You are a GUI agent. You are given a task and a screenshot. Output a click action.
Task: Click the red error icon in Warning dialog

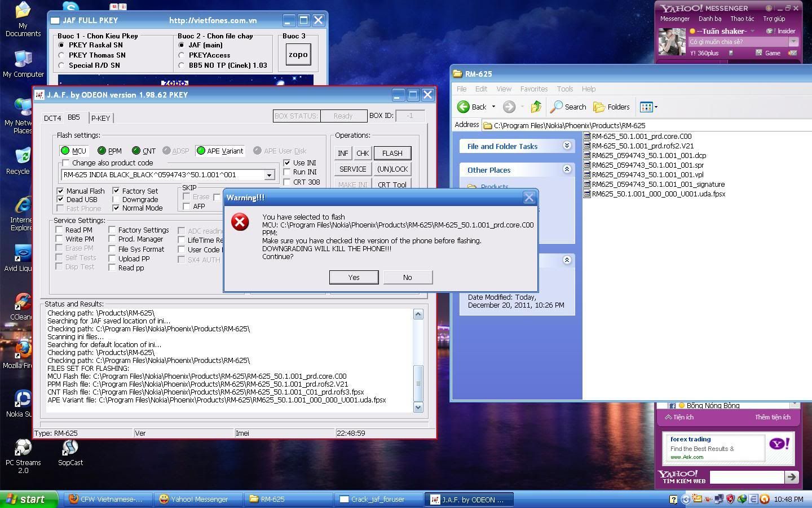click(240, 222)
